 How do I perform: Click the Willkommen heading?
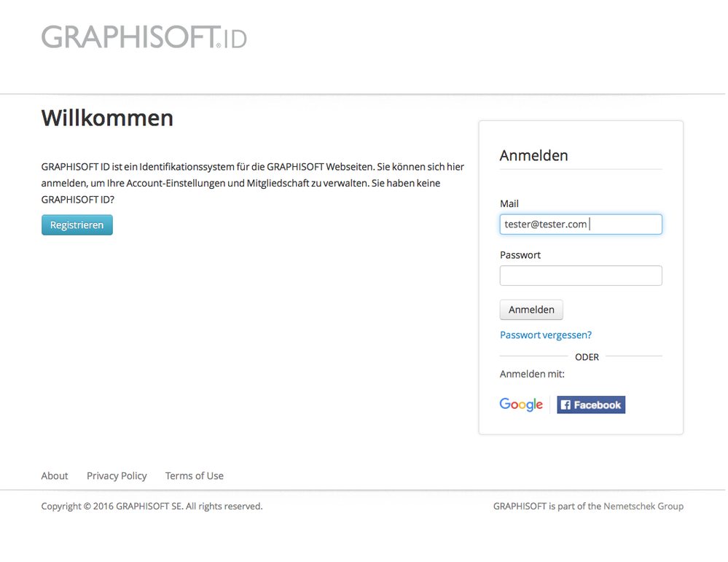(107, 118)
